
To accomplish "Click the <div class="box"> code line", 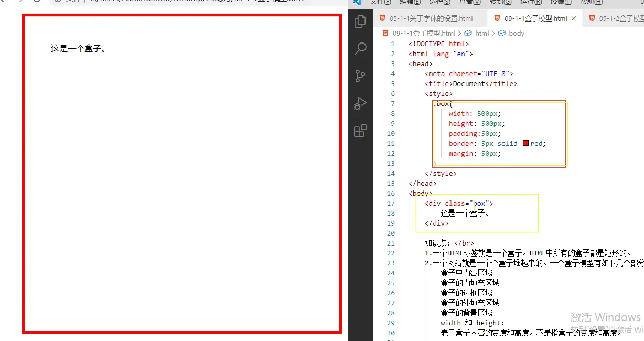I will [x=459, y=203].
